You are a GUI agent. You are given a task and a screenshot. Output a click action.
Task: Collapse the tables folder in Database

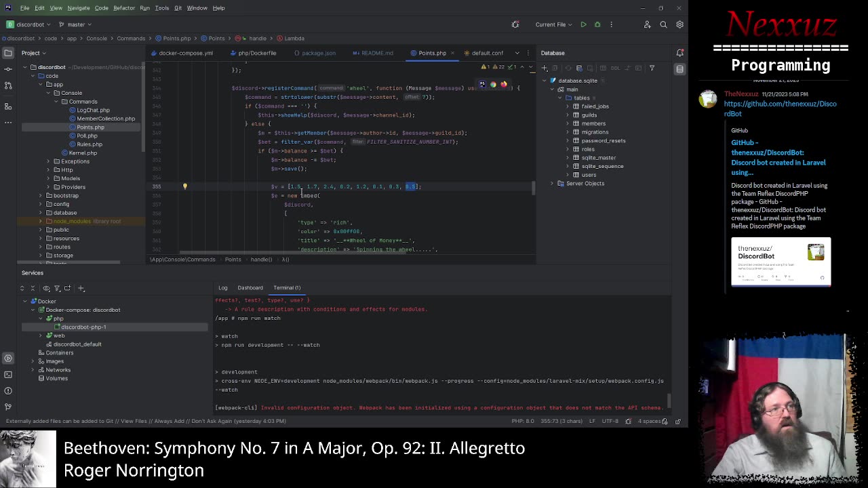(x=560, y=98)
